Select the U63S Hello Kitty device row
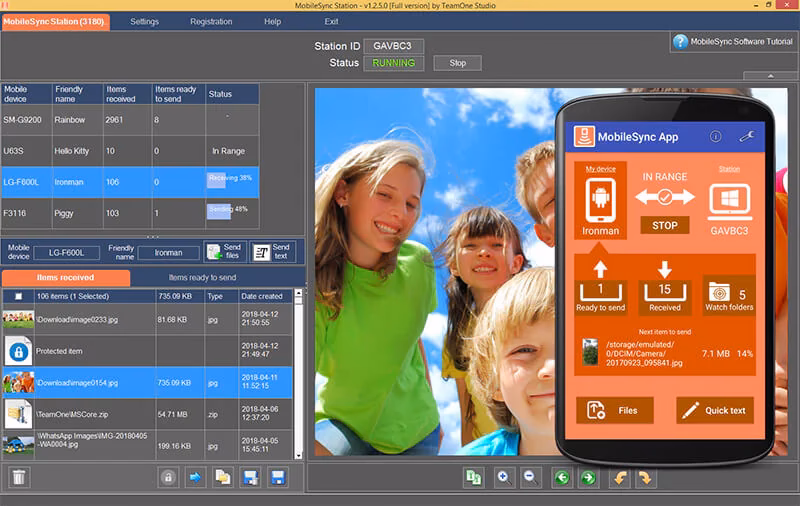Viewport: 800px width, 506px height. click(x=130, y=151)
